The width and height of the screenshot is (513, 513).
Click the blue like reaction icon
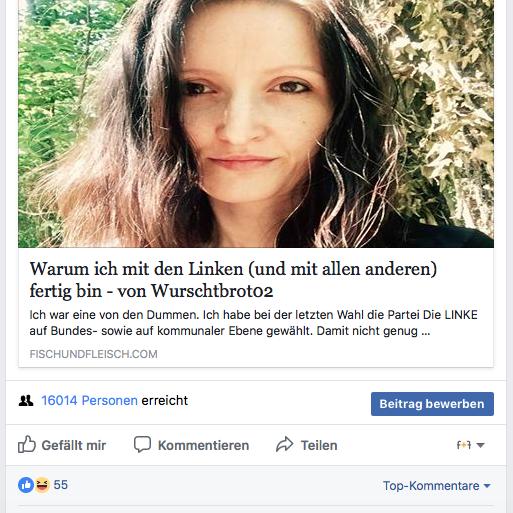coord(26,485)
